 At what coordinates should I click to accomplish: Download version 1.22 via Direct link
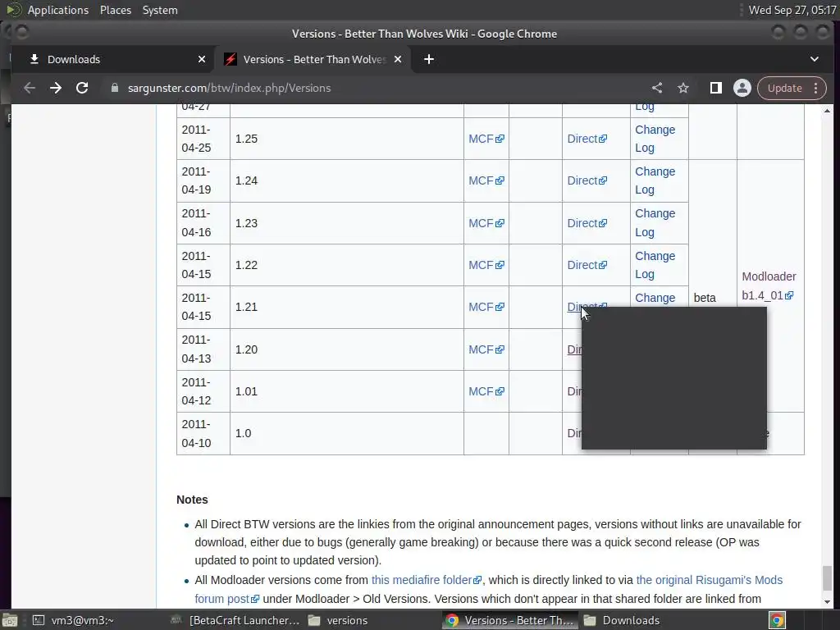587,265
